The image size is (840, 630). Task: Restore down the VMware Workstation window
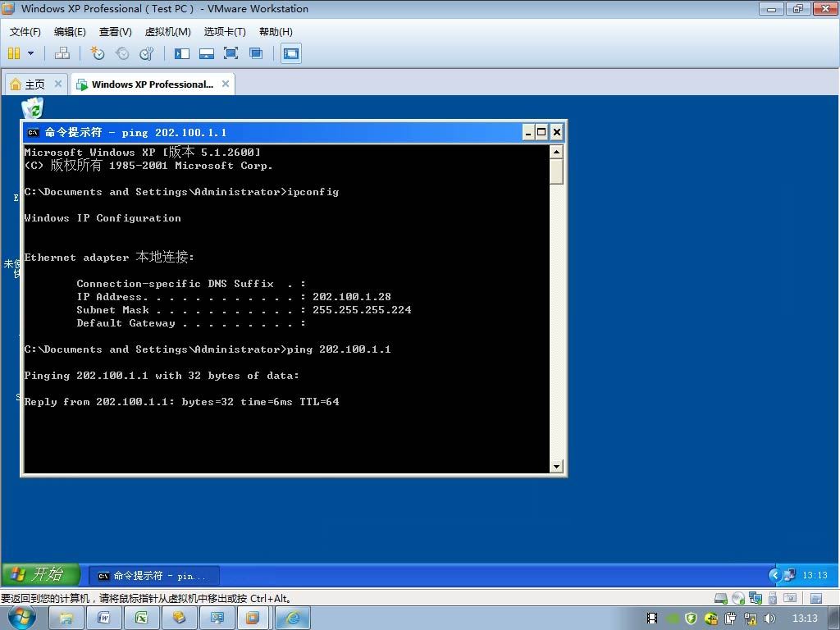(x=798, y=8)
